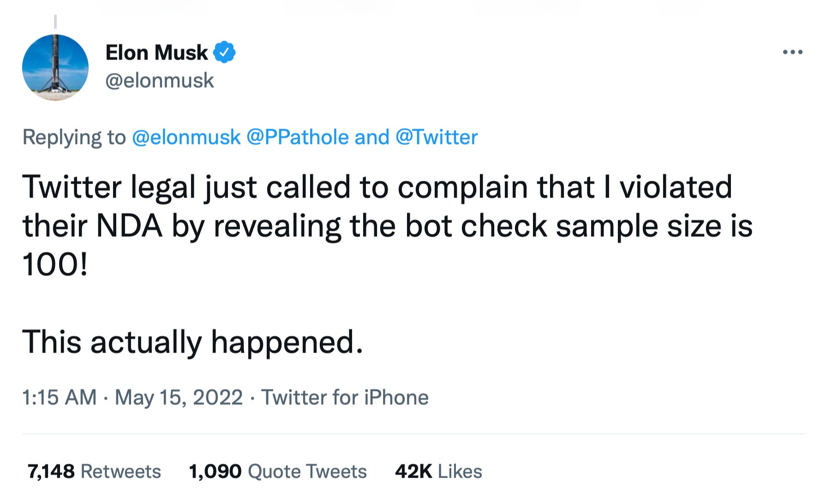Click the "This actually happened." sentence
Viewport: 826px width, 504px height.
pyautogui.click(x=192, y=342)
